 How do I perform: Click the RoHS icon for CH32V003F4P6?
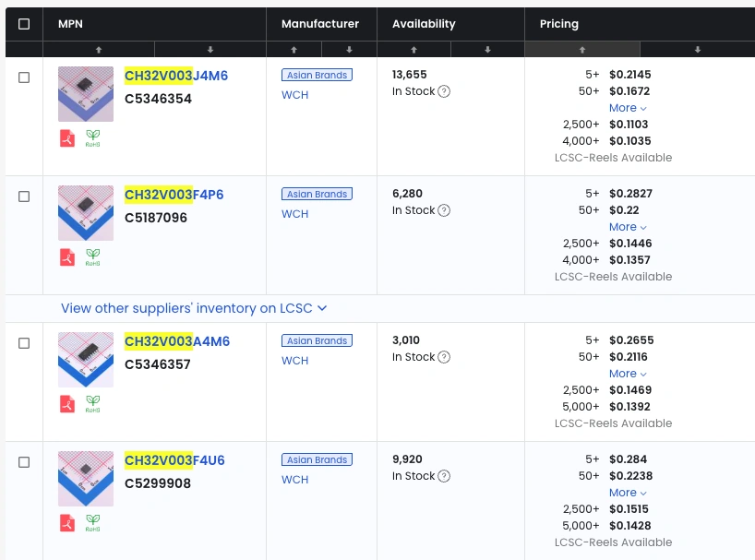pos(92,257)
